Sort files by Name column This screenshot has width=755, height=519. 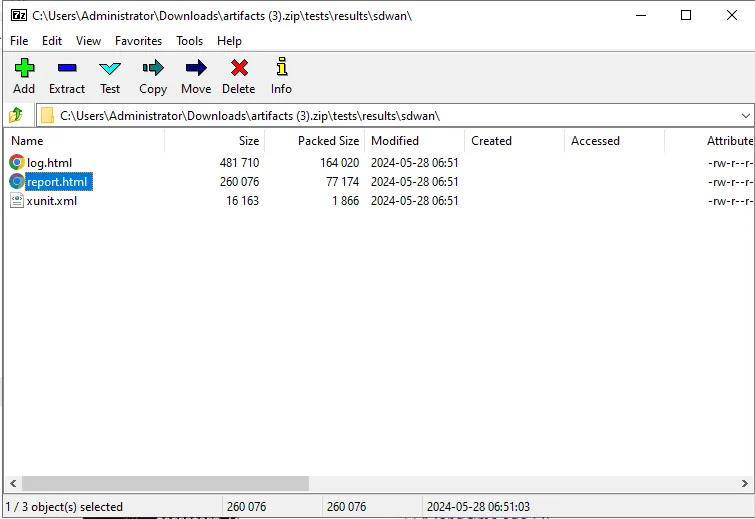27,141
